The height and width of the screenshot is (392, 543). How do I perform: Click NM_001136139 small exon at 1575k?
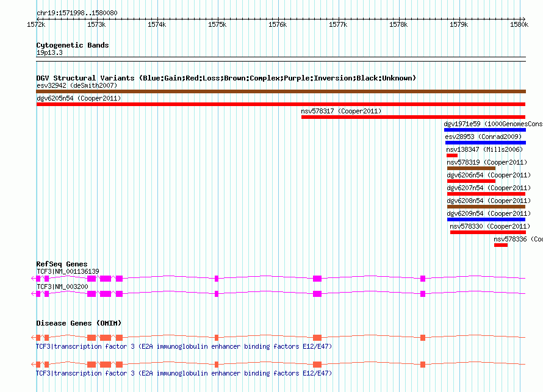point(217,279)
